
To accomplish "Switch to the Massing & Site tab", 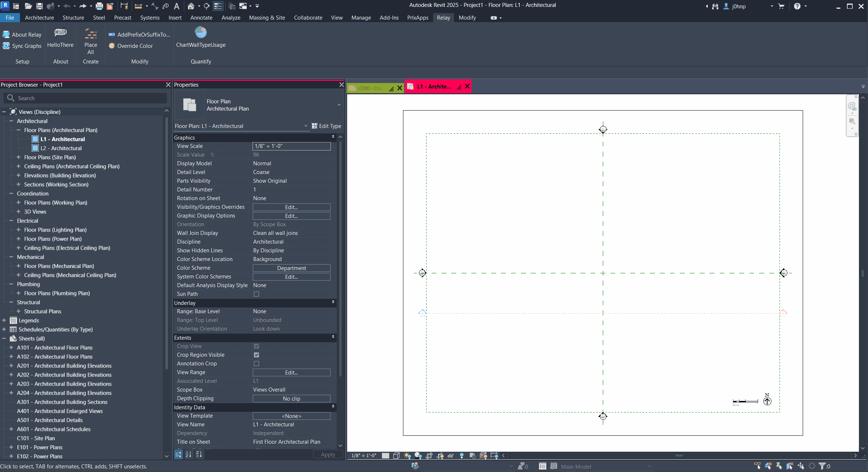I will [x=267, y=17].
